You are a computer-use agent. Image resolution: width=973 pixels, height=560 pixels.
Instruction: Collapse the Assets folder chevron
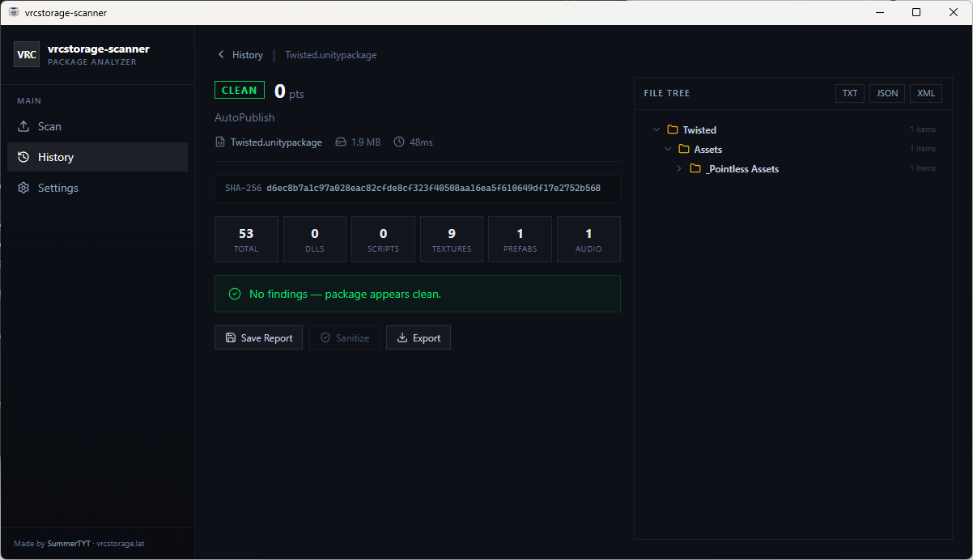tap(668, 149)
